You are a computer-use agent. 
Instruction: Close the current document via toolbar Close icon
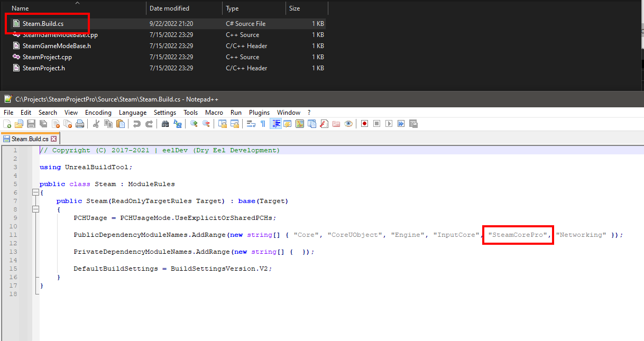(56, 124)
